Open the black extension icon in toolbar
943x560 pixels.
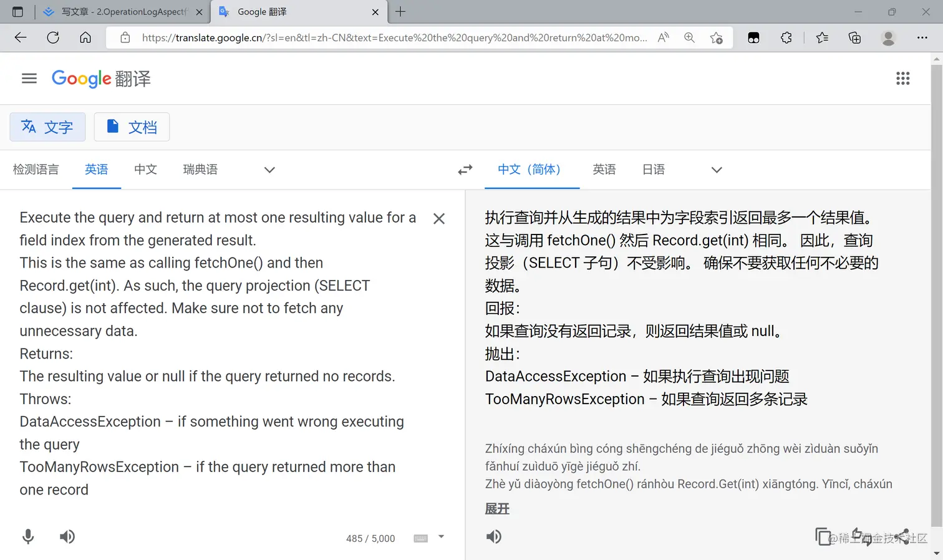(x=753, y=37)
